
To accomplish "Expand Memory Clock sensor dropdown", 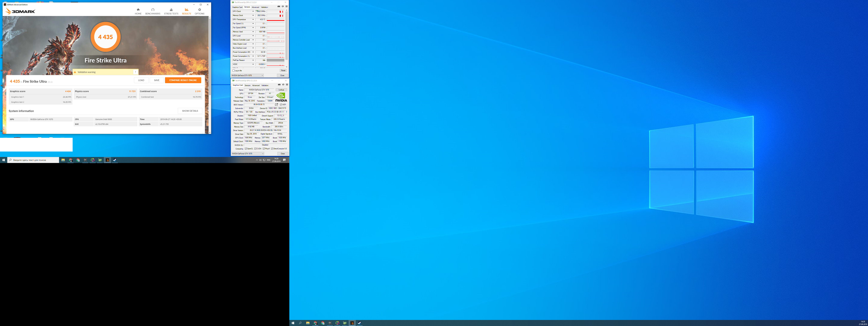I will pyautogui.click(x=253, y=15).
